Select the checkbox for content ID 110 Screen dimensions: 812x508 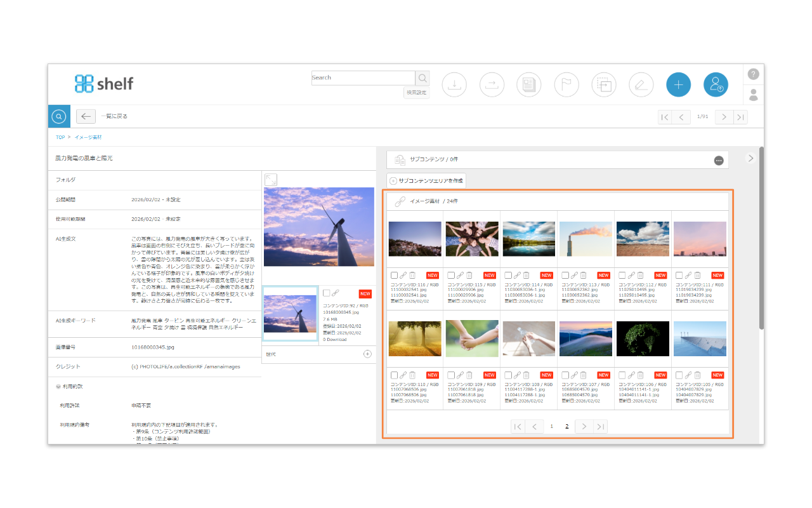[x=394, y=375]
